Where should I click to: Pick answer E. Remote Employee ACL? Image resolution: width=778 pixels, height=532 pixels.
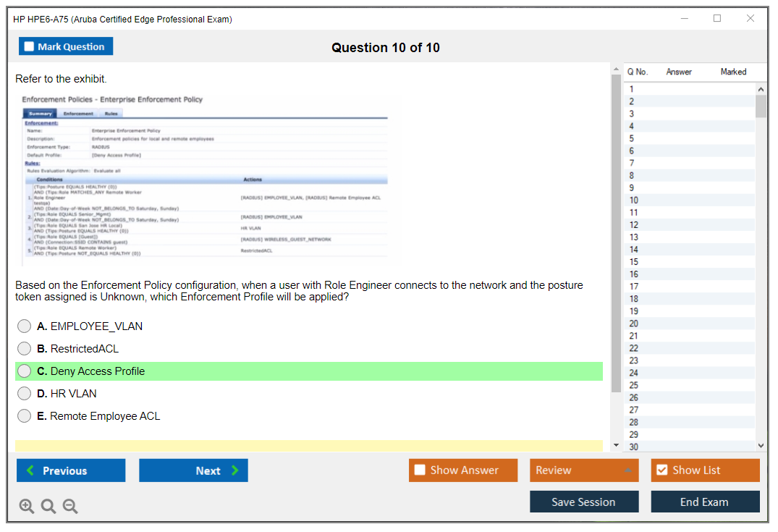pos(25,416)
